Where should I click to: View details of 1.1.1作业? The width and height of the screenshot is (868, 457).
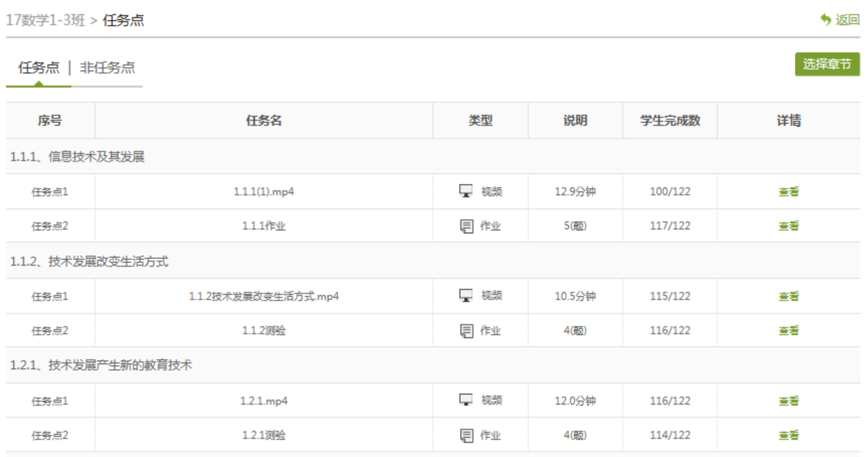click(x=788, y=226)
